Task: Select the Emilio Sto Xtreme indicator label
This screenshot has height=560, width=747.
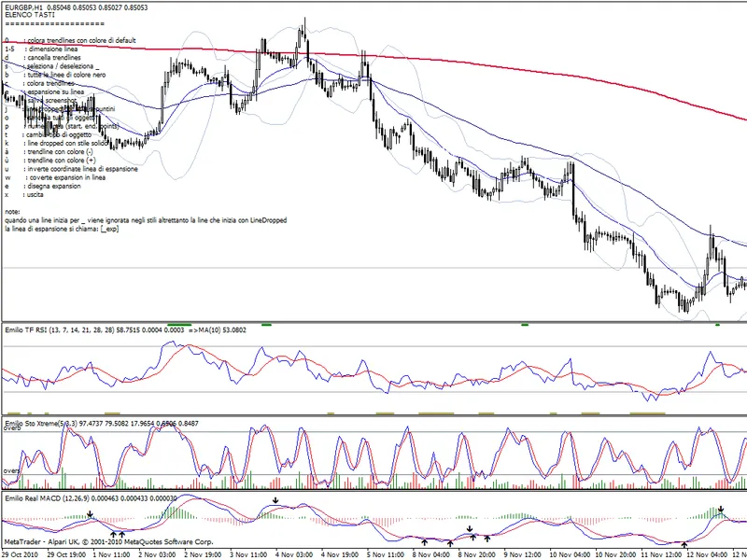Action: pyautogui.click(x=102, y=424)
